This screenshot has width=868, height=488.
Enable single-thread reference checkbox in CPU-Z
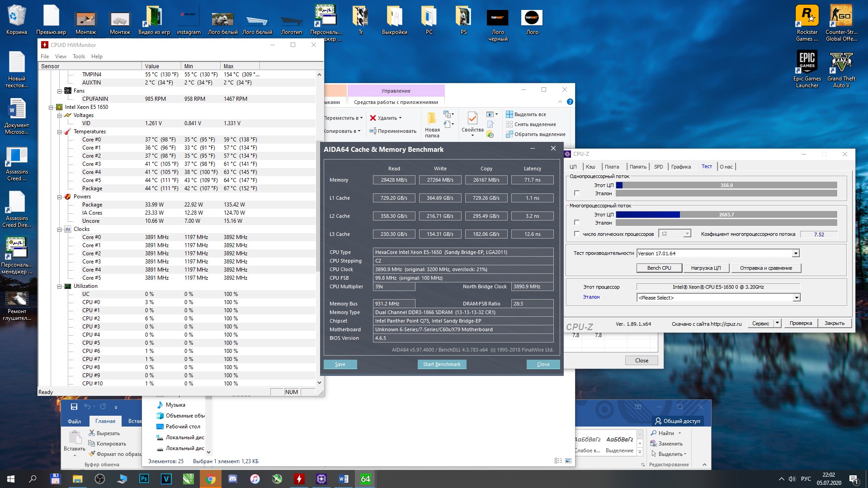pyautogui.click(x=576, y=193)
